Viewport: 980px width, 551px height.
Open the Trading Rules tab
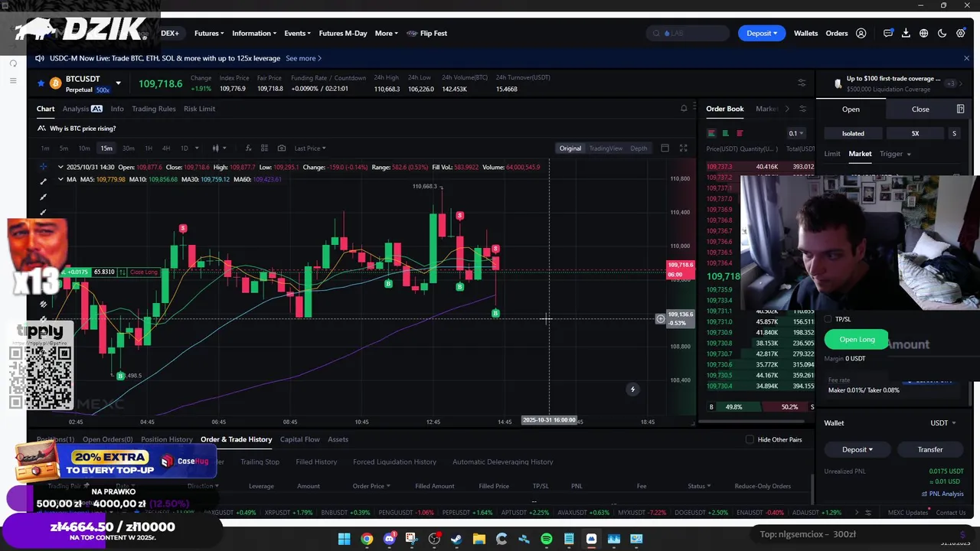point(153,109)
